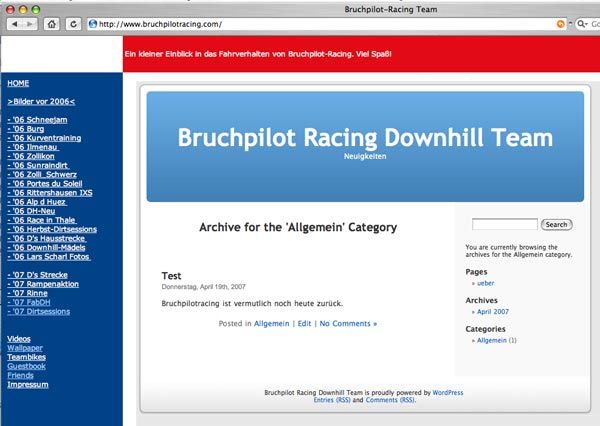Open the '07 D's Strecke link
The height and width of the screenshot is (426, 600).
click(x=38, y=275)
